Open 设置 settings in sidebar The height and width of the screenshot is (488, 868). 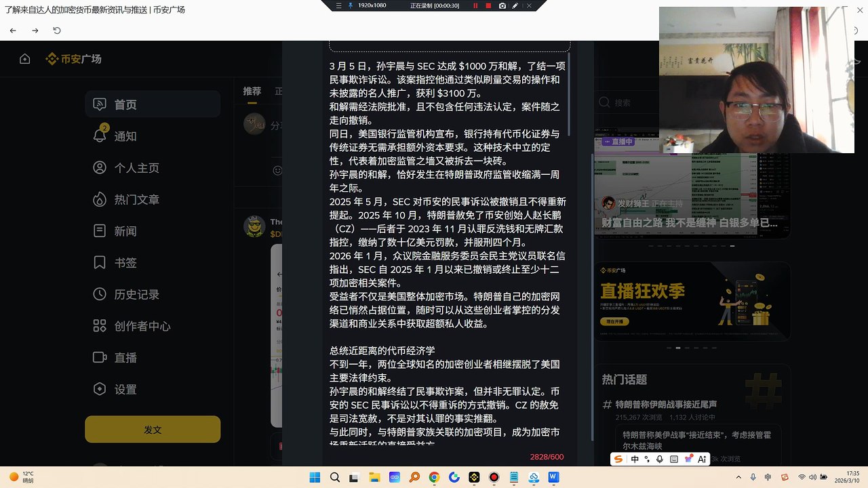[153, 389]
